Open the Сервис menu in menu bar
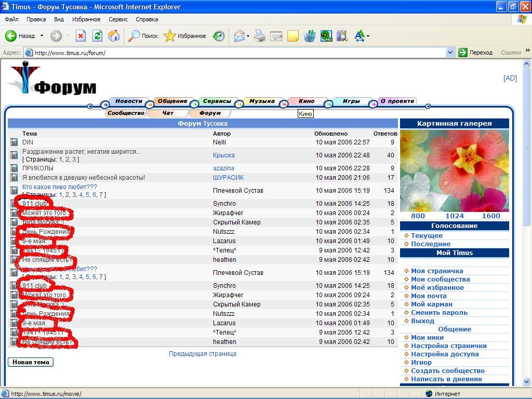Viewport: 532px width, 399px height. pos(118,19)
